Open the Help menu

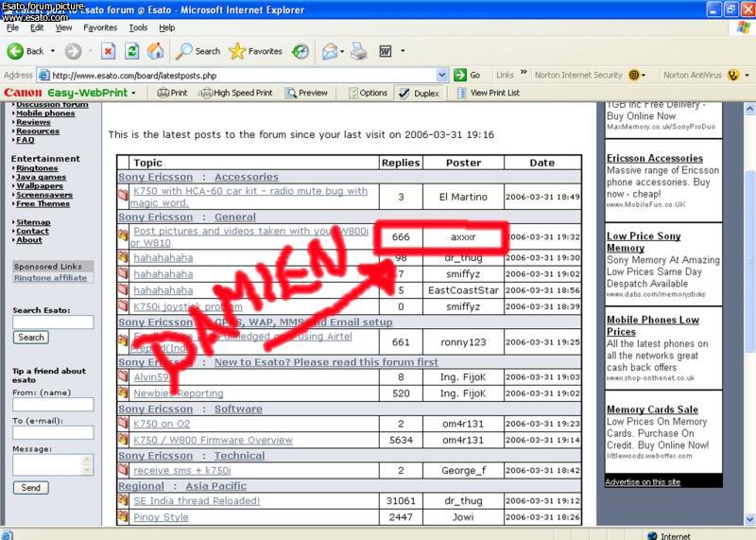coord(167,27)
